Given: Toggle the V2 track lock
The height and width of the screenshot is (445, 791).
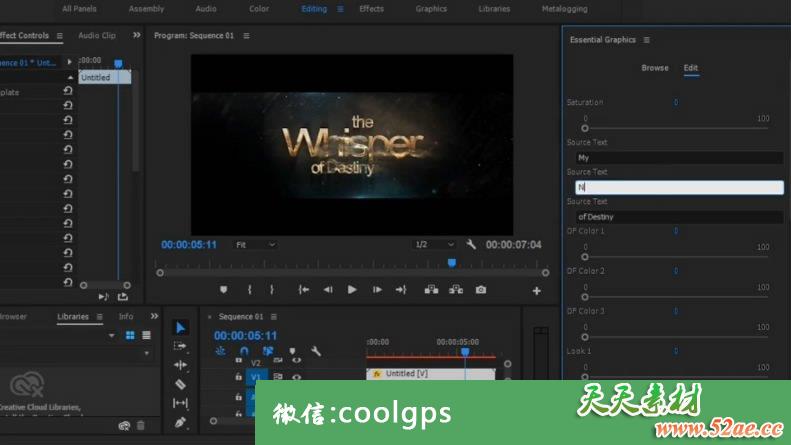Looking at the screenshot, I should pyautogui.click(x=238, y=361).
